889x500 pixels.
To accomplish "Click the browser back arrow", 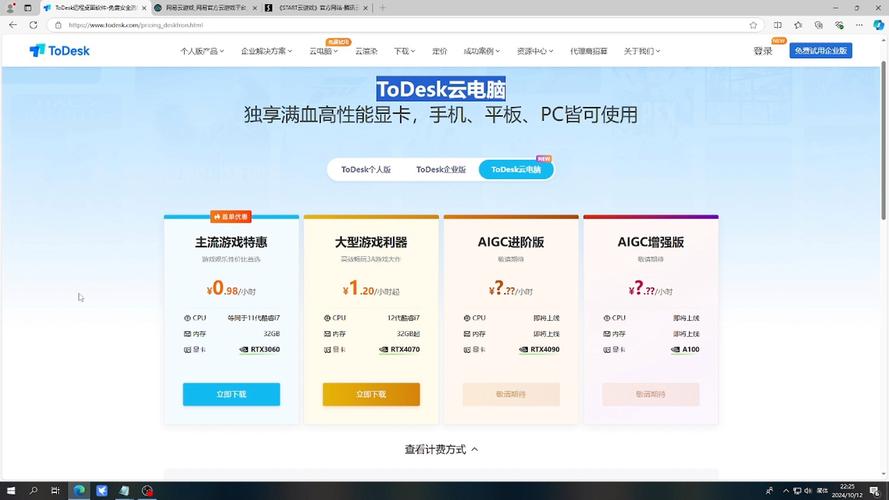I will pyautogui.click(x=12, y=25).
